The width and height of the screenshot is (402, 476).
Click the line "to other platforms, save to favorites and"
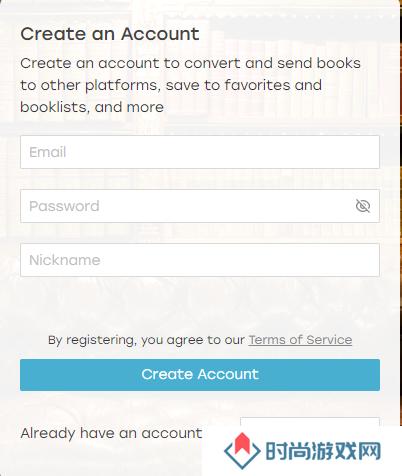click(171, 85)
